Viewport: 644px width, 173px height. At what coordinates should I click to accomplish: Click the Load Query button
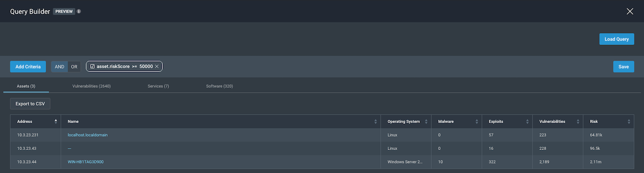tap(617, 39)
